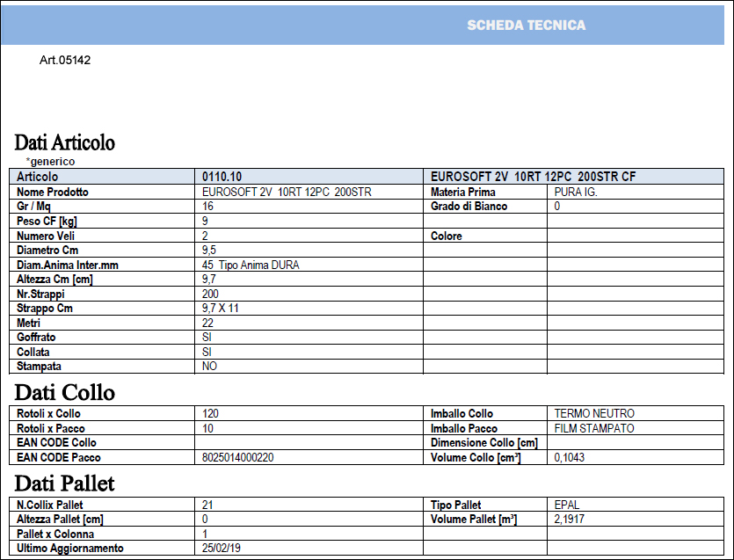
Task: Click the SCHEDA TECNICA header title
Action: click(527, 25)
